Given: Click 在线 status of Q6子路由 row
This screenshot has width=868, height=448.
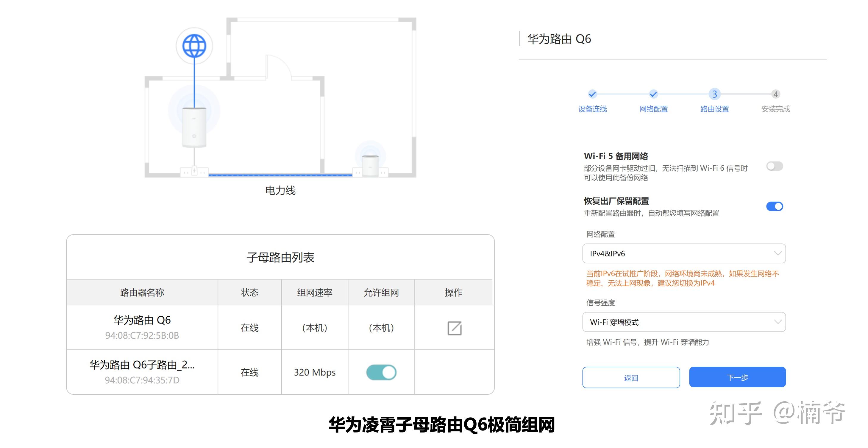Looking at the screenshot, I should 249,372.
